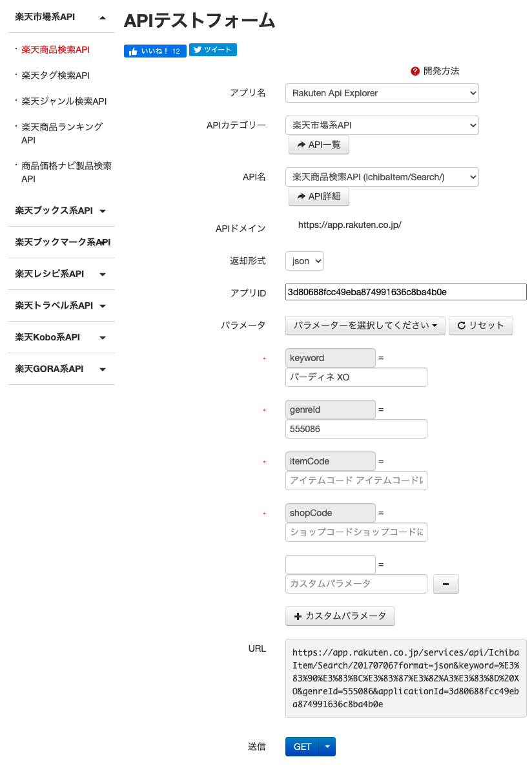Click the Facebook いいね! thumbs-up button
Image resolution: width=532 pixels, height=777 pixels.
[x=155, y=50]
